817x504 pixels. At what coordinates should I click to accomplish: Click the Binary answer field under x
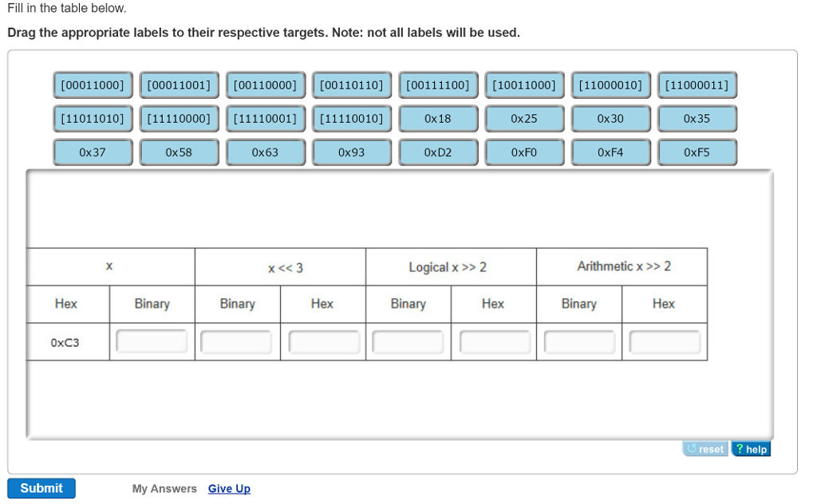pos(152,341)
